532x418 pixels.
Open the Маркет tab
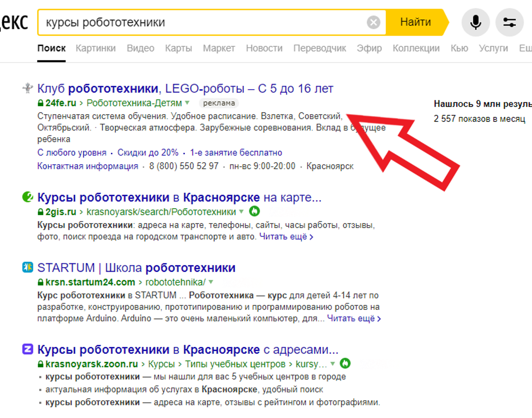[219, 48]
